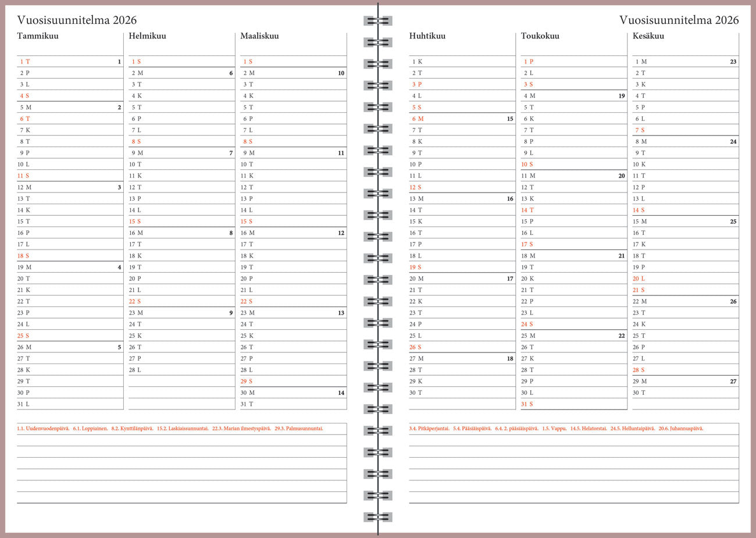Select red '1 P' row in Toukokuu
The width and height of the screenshot is (756, 538).
coord(574,62)
